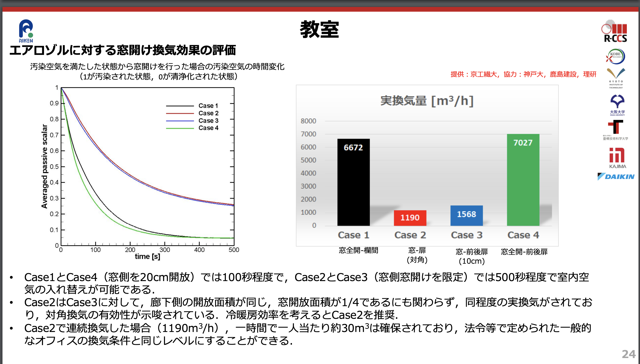Click the blue Case 3 bar labeled 1568
This screenshot has width=640, height=364.
466,216
